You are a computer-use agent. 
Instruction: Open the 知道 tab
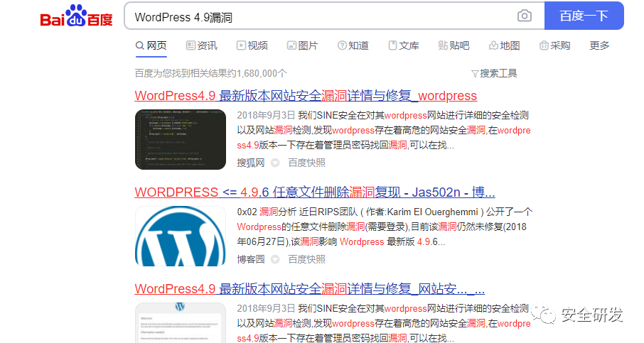click(x=353, y=45)
